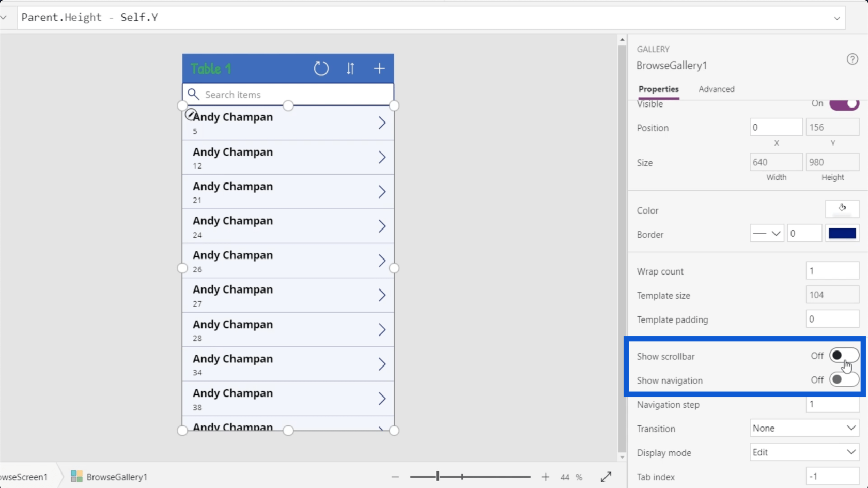Screen dimensions: 868x488
Task: Switch to the Properties tab
Action: coord(658,89)
